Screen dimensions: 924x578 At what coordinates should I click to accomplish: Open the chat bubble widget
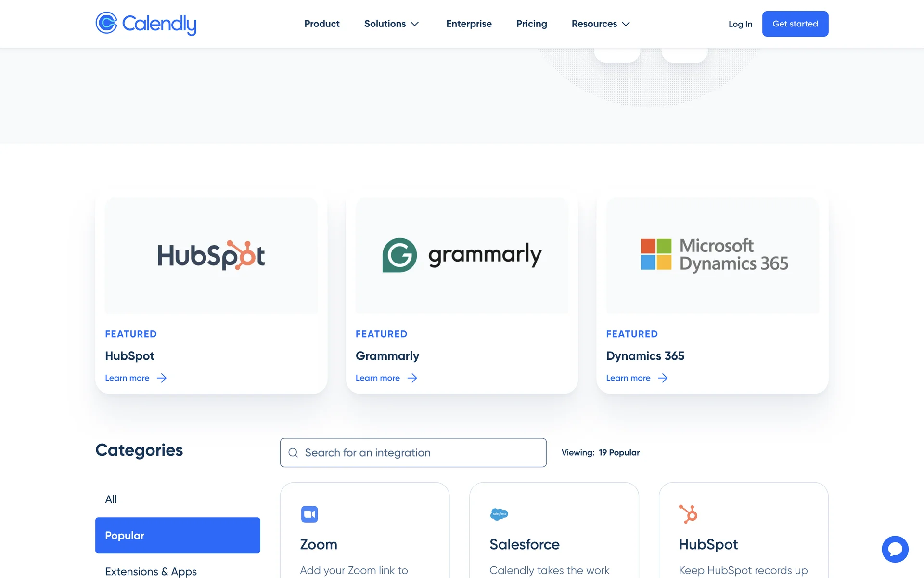tap(895, 549)
